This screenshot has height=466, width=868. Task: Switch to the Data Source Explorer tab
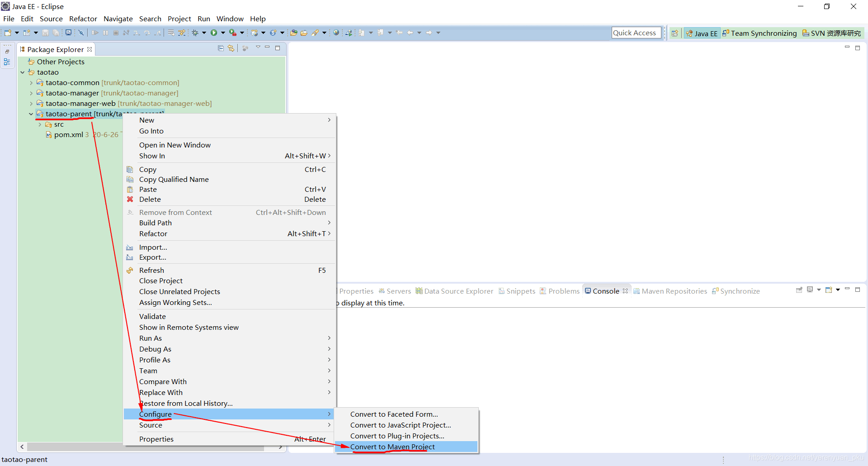coord(454,291)
